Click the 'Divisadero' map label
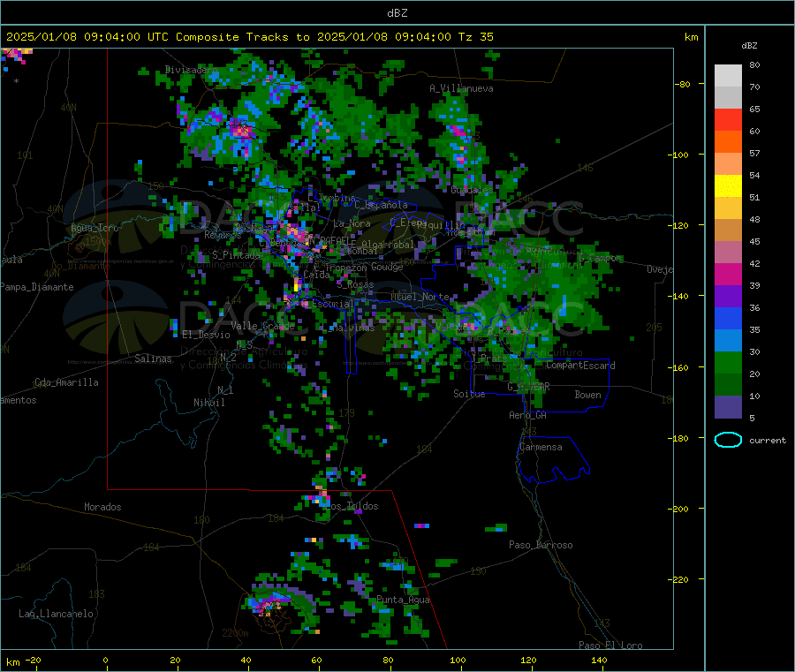795x672 pixels. tap(191, 70)
